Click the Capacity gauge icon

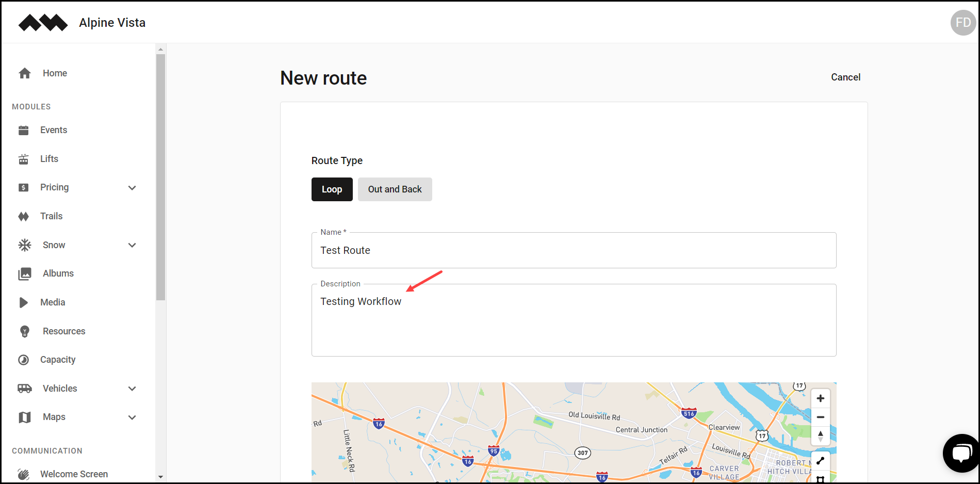coord(24,360)
